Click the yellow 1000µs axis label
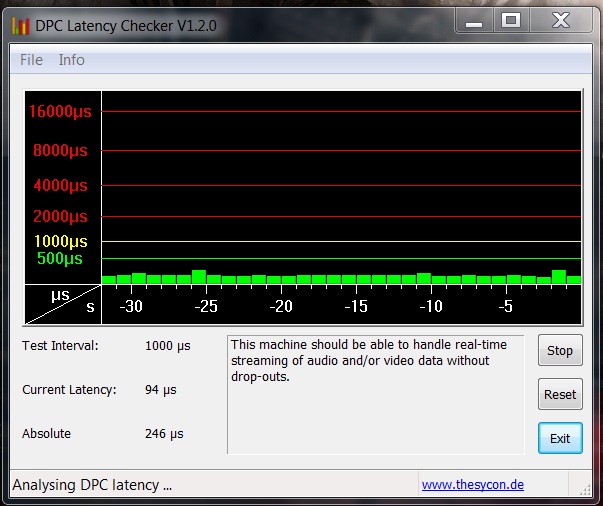Image resolution: width=603 pixels, height=506 pixels. pyautogui.click(x=61, y=241)
